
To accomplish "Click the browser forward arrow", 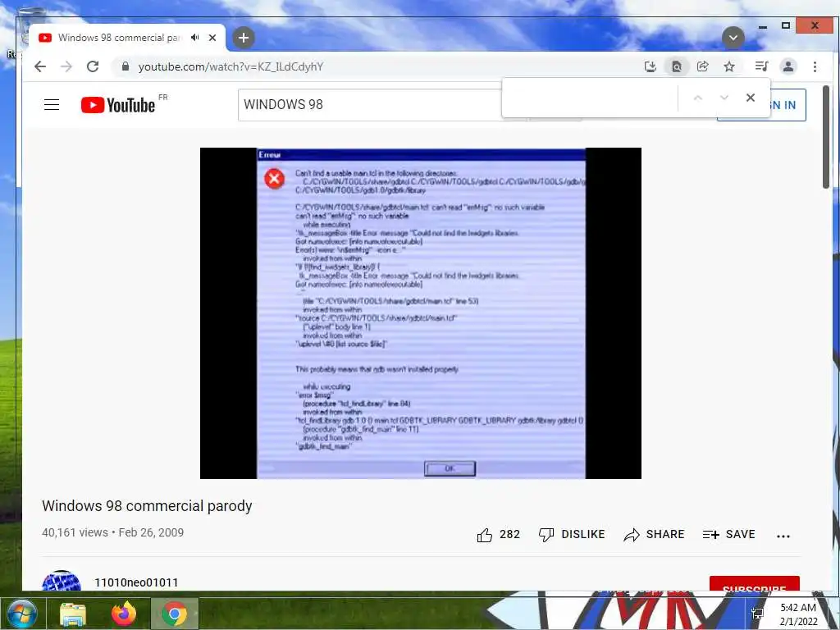I will (66, 66).
